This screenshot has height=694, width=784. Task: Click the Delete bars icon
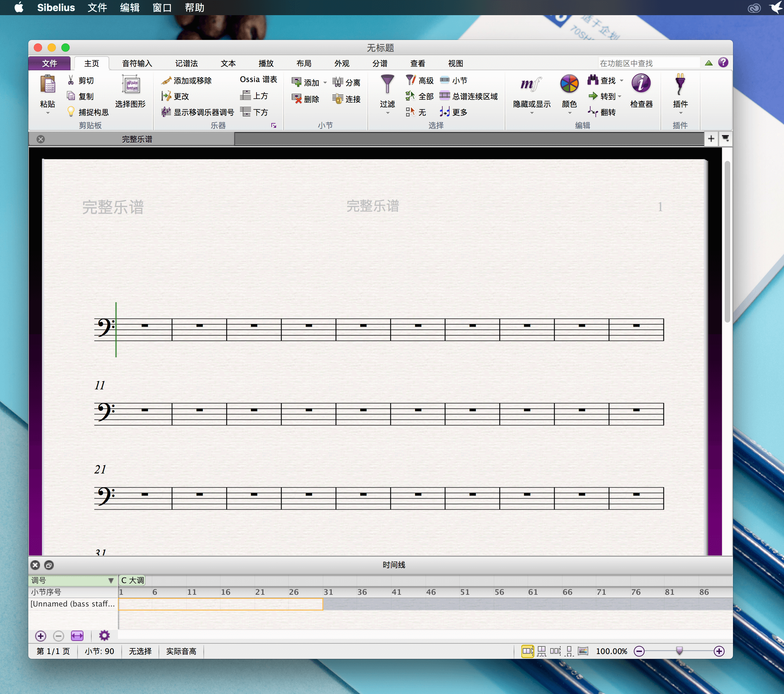pyautogui.click(x=296, y=99)
